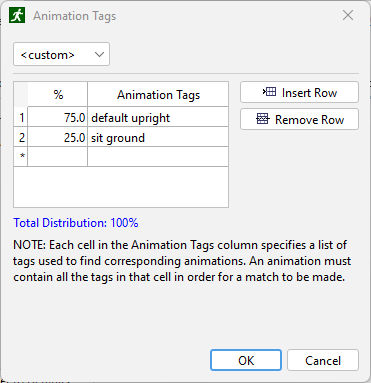Click the % column header

(x=57, y=95)
